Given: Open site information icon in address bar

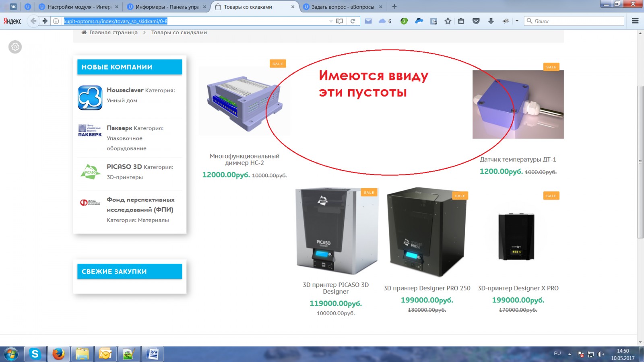Looking at the screenshot, I should (x=56, y=21).
